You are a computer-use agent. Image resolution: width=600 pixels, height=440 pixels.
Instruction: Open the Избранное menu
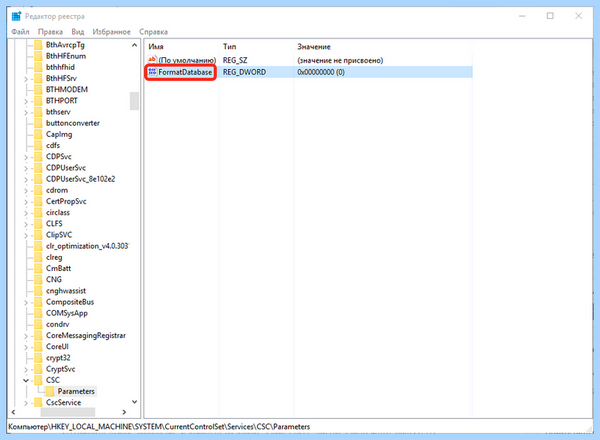click(111, 32)
